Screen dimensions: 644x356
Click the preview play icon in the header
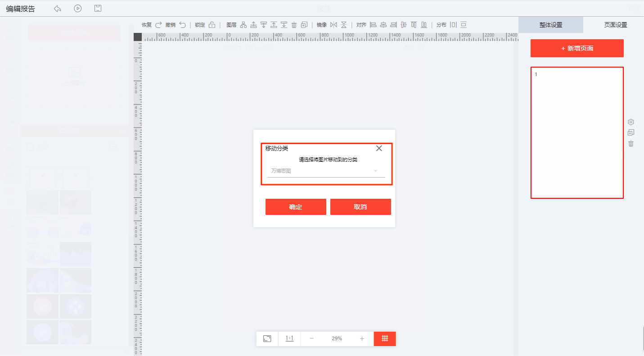pyautogui.click(x=78, y=9)
